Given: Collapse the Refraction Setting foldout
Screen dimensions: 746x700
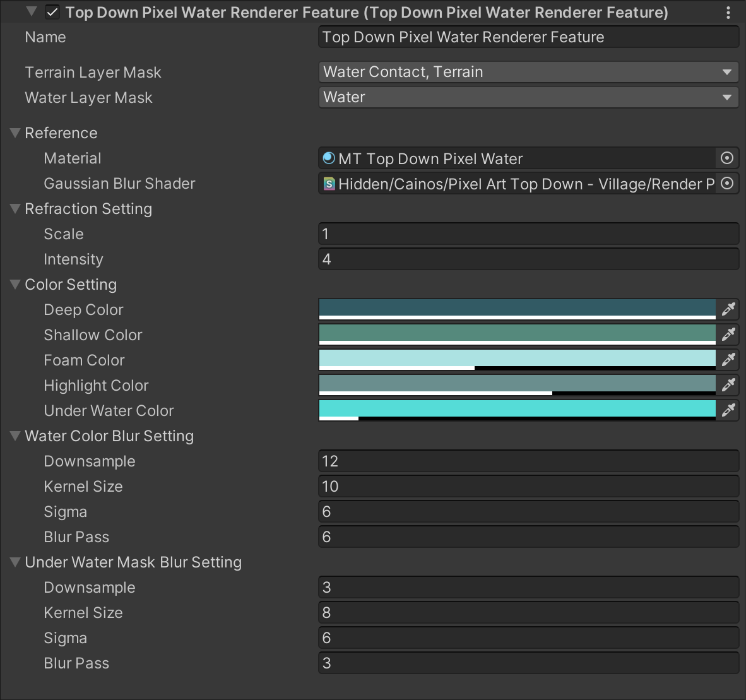Looking at the screenshot, I should [16, 209].
